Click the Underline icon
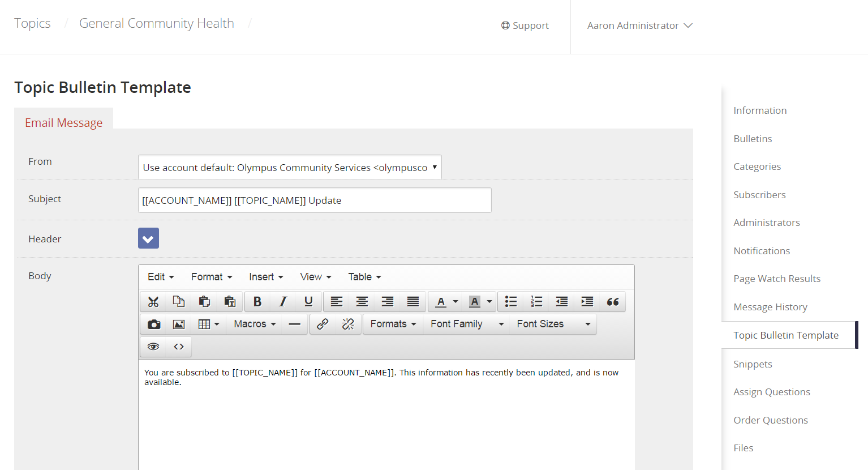 point(308,301)
